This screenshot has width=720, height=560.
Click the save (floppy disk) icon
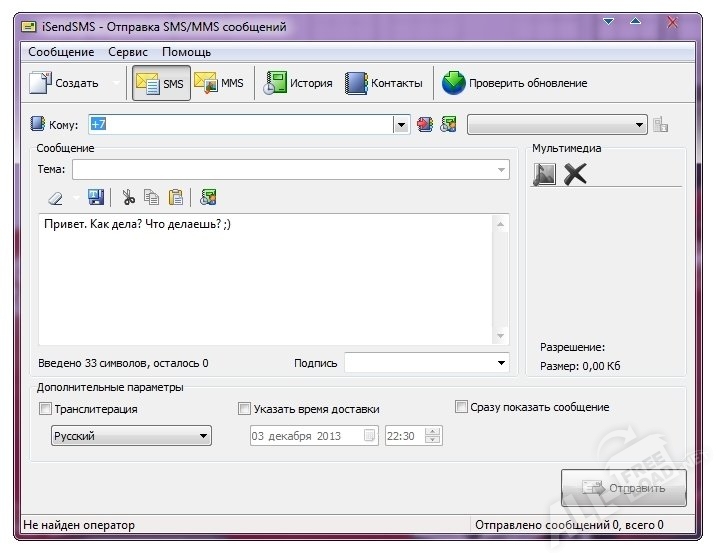[x=96, y=197]
